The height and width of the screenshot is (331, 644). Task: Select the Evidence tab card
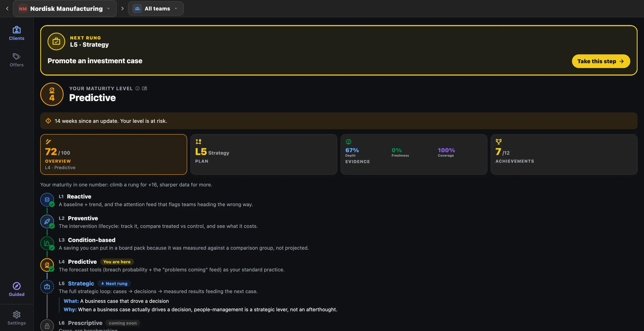point(414,154)
